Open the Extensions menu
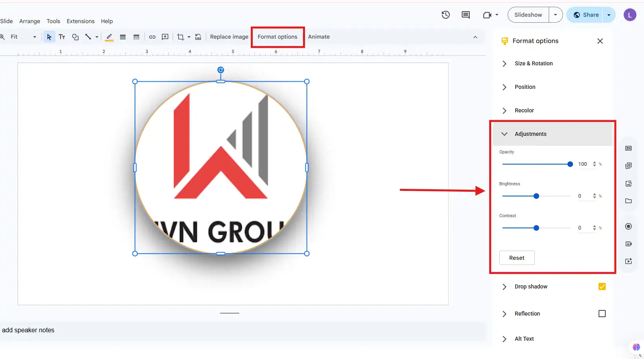Viewport: 644px width, 359px height. pos(81,21)
